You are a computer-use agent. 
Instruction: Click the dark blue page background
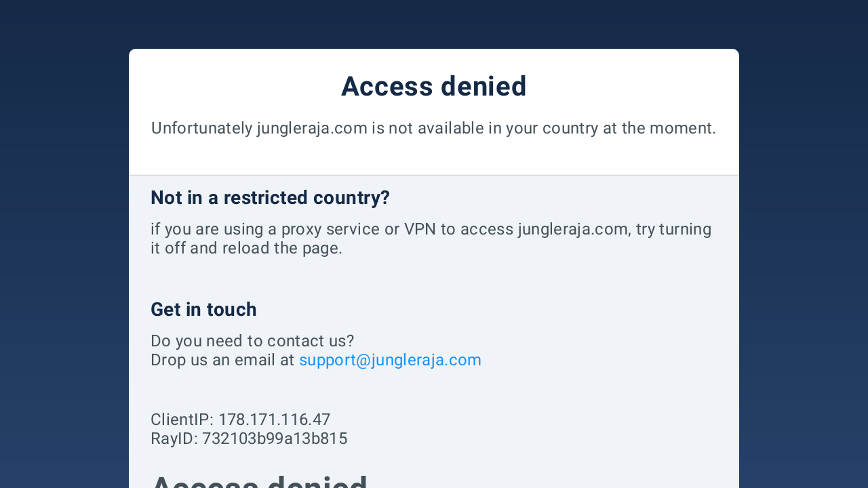tap(64, 244)
